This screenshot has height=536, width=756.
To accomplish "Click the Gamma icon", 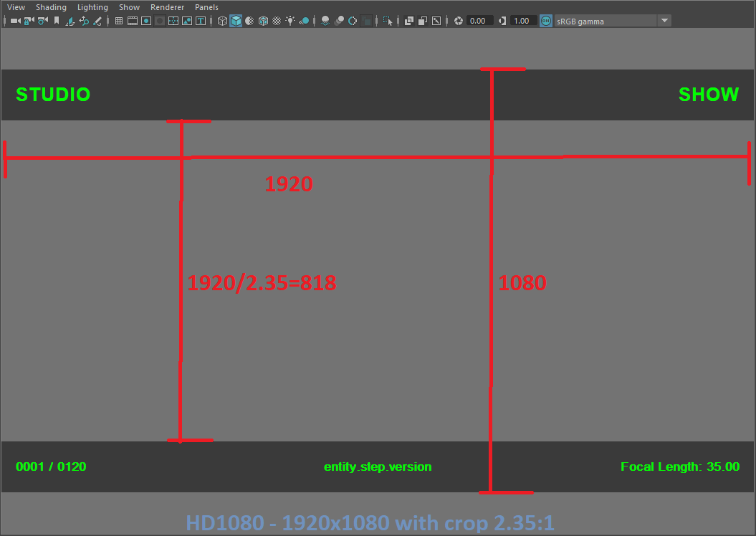I will 502,21.
